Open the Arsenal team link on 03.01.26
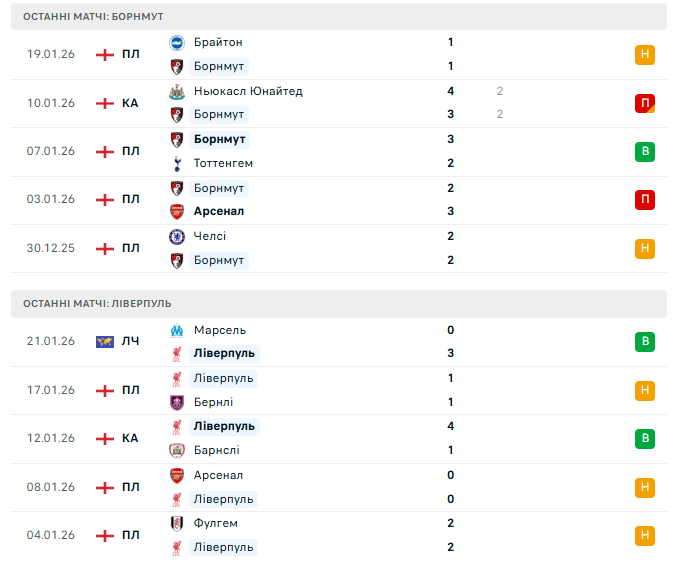Screen dimensions: 676x562 click(219, 211)
